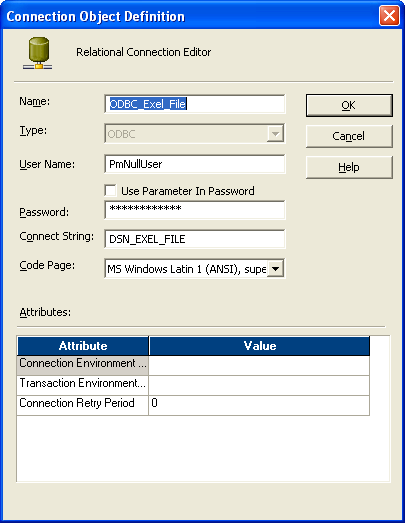
Task: Click the relational database connection icon
Action: point(37,53)
